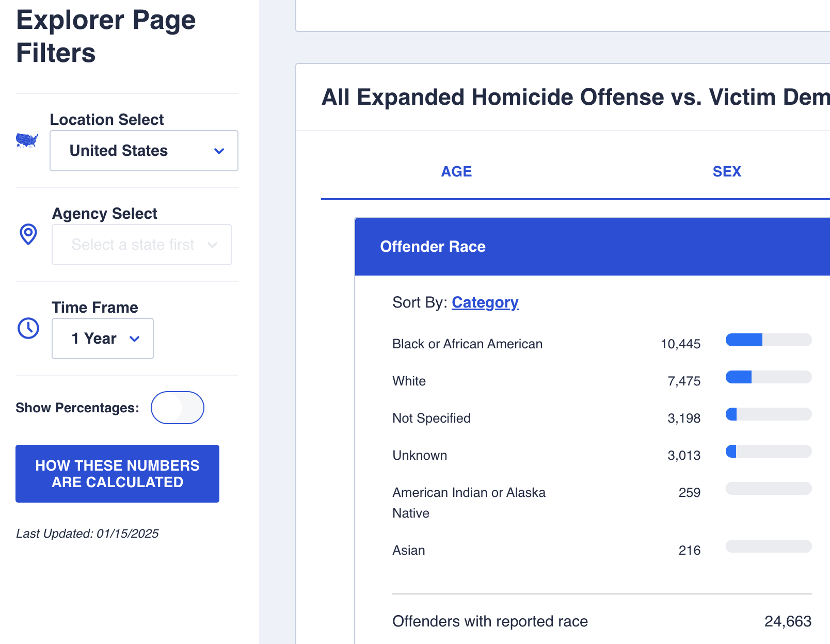Open the Agency Select dropdown
The height and width of the screenshot is (644, 830).
click(141, 245)
